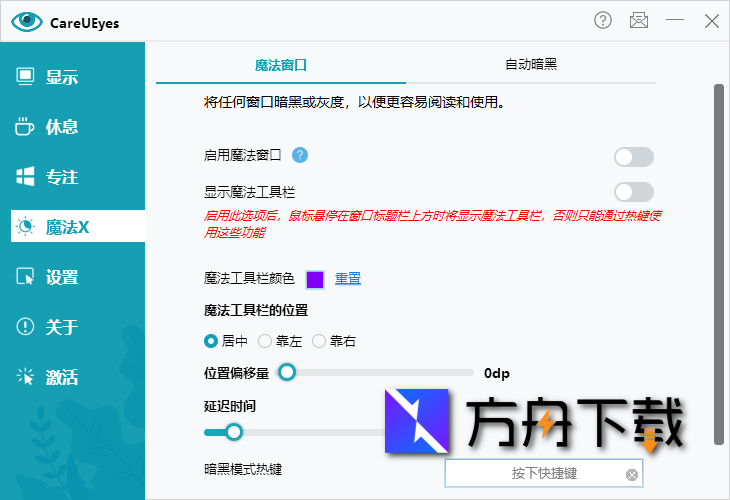
Task: Click the 重置 color reset link
Action: point(348,278)
